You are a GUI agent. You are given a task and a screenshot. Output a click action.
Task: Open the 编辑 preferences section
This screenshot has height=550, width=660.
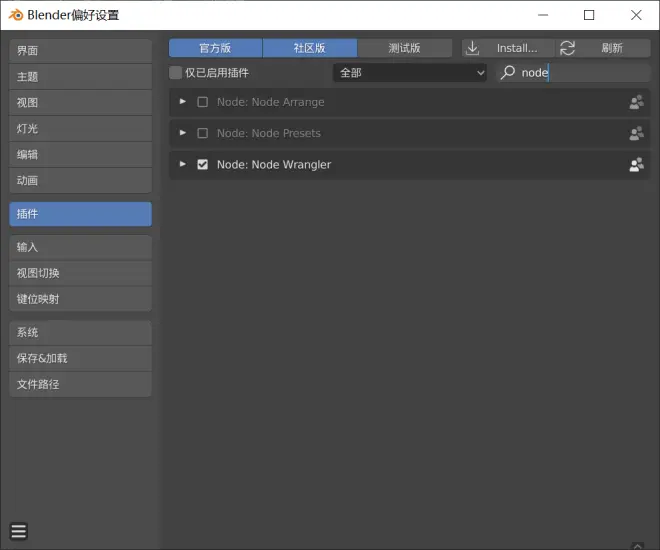pyautogui.click(x=80, y=155)
